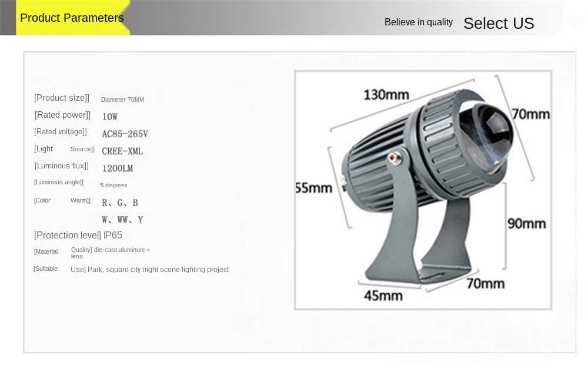Click the Believe in quality slogan
The image size is (588, 368).
(418, 22)
